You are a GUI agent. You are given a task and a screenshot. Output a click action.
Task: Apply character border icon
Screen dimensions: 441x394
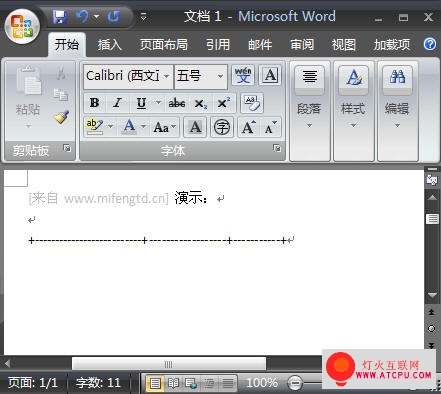[x=270, y=75]
